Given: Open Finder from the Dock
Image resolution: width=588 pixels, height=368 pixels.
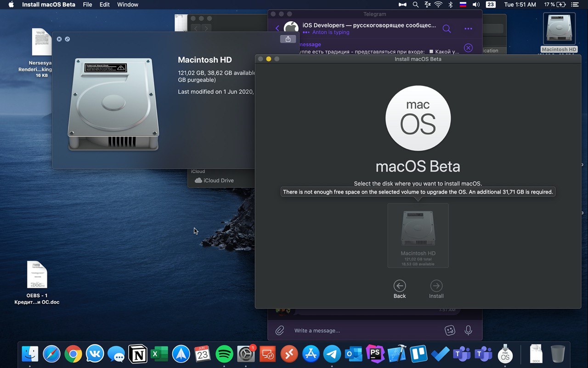Looking at the screenshot, I should (x=30, y=354).
